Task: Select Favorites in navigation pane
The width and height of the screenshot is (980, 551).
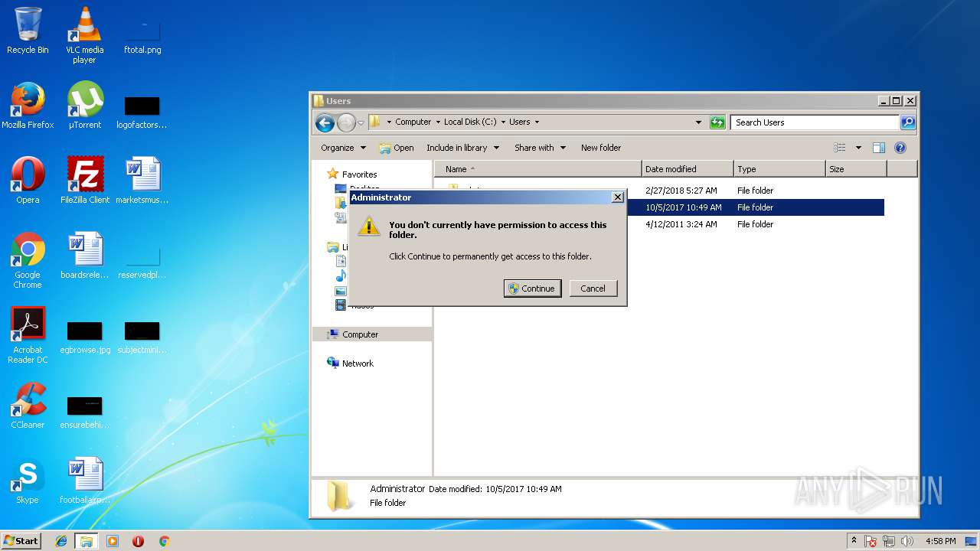Action: click(x=359, y=174)
